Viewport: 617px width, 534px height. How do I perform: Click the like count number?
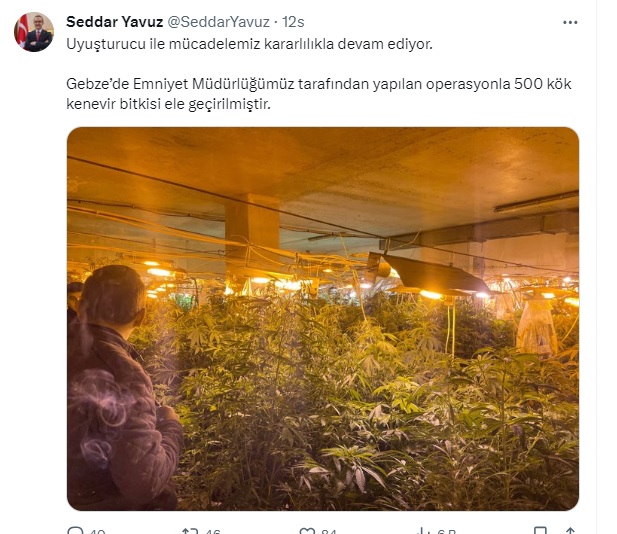coord(329,532)
